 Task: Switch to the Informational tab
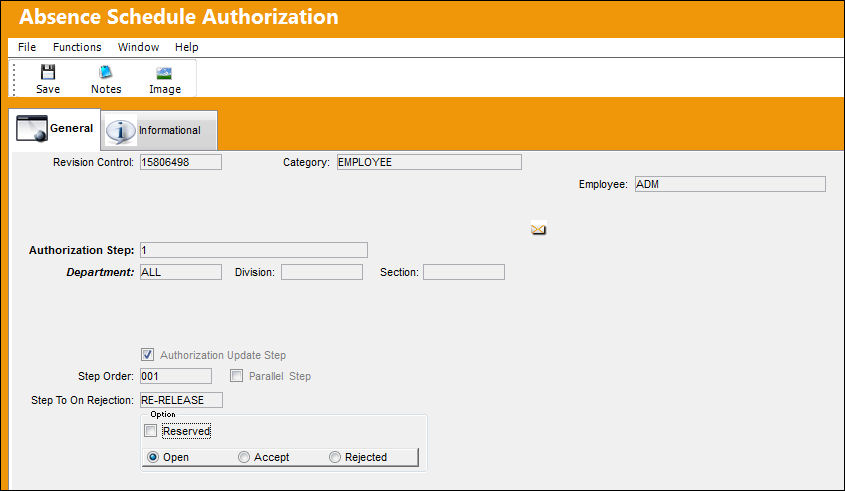pyautogui.click(x=159, y=130)
